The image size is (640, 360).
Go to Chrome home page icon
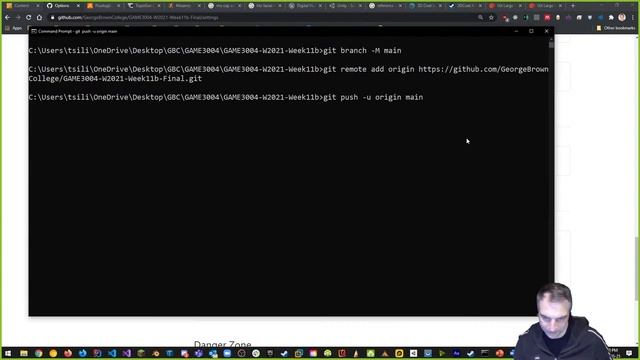[x=39, y=18]
